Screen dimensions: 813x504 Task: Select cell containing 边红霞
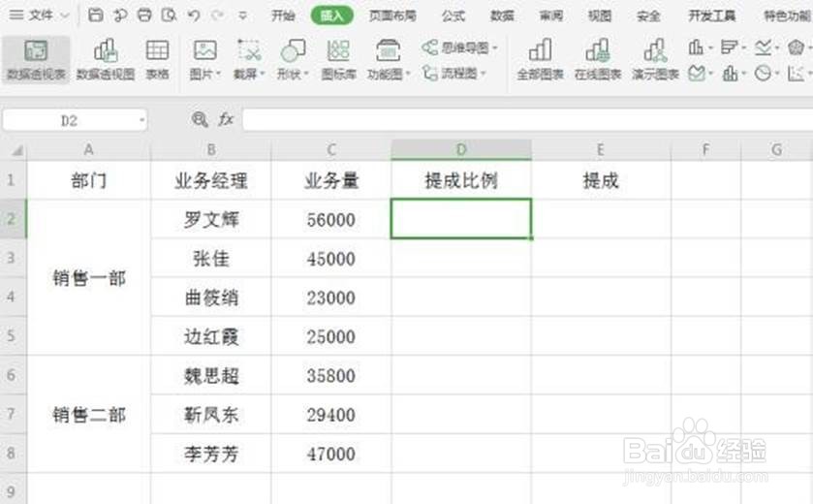tap(211, 336)
